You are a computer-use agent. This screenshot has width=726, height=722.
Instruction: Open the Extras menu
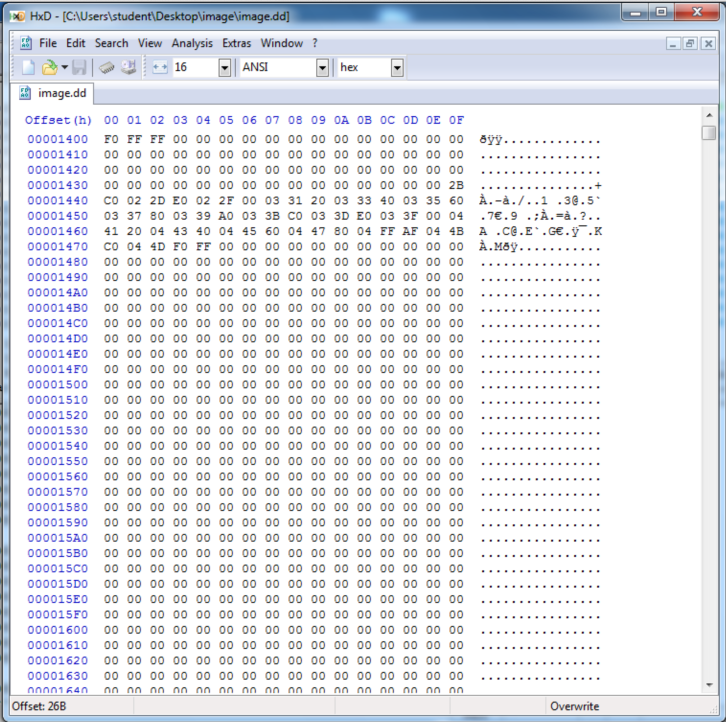(237, 43)
